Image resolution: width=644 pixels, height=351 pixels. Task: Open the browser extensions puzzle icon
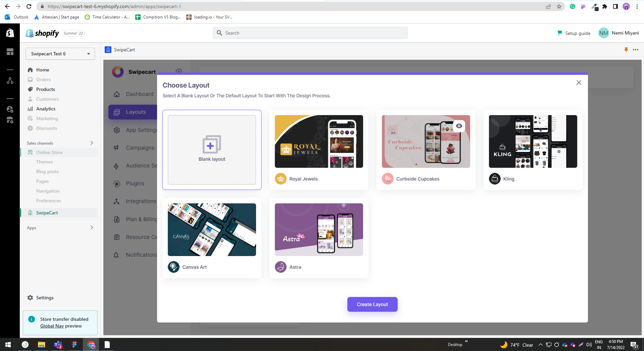[x=605, y=6]
